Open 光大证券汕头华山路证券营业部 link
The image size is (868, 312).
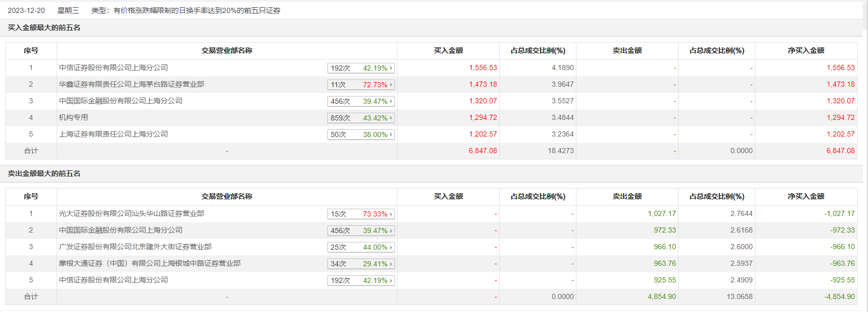131,213
